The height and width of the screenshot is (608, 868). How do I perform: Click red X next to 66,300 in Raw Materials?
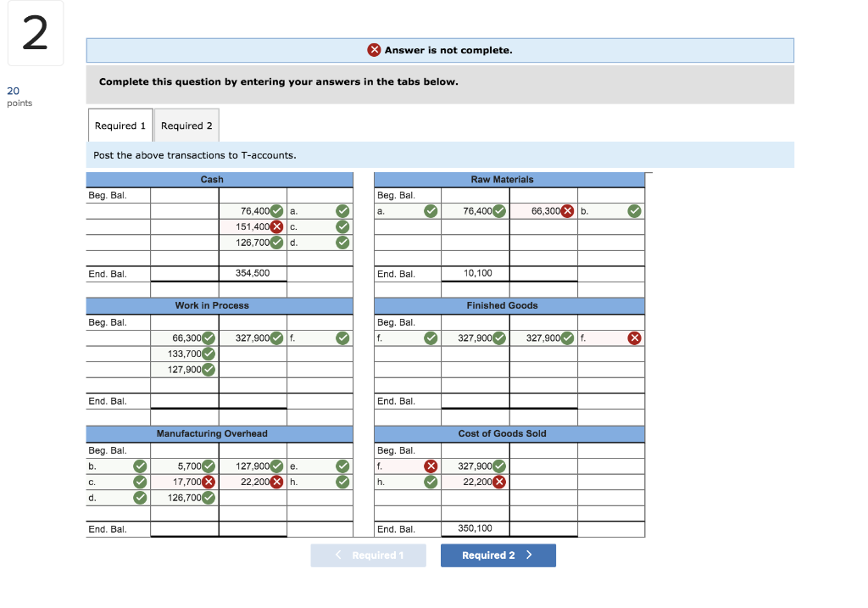[x=567, y=211]
